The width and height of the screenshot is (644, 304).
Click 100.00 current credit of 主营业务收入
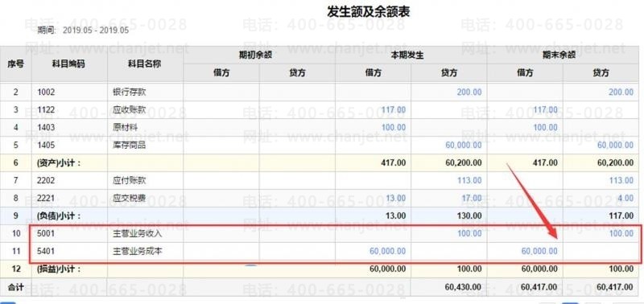pyautogui.click(x=469, y=233)
